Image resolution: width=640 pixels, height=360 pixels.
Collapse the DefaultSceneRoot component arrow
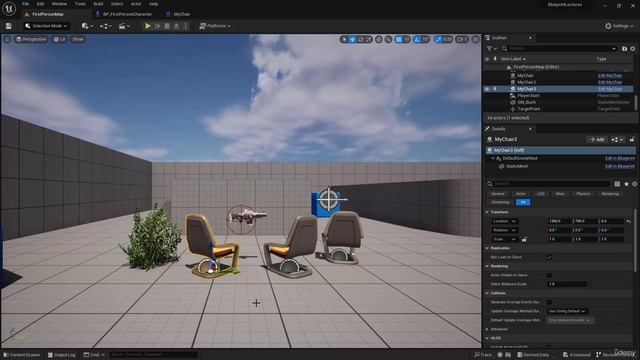tap(493, 158)
